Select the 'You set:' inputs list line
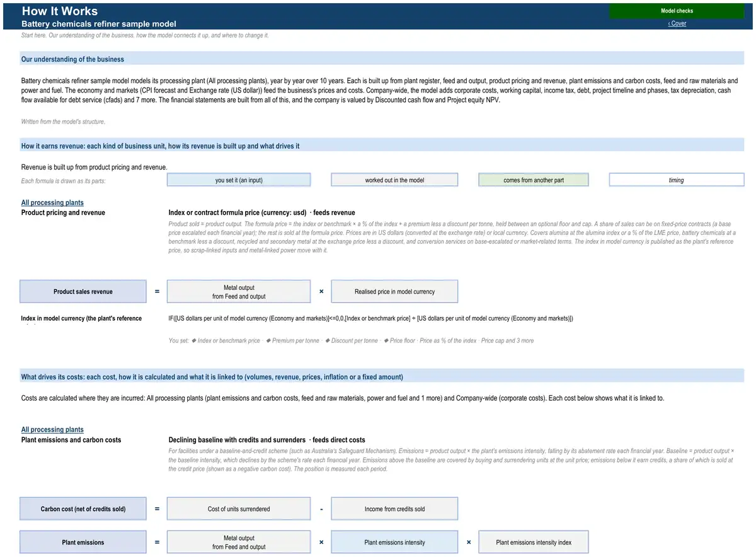This screenshot has width=756, height=557. [x=351, y=341]
